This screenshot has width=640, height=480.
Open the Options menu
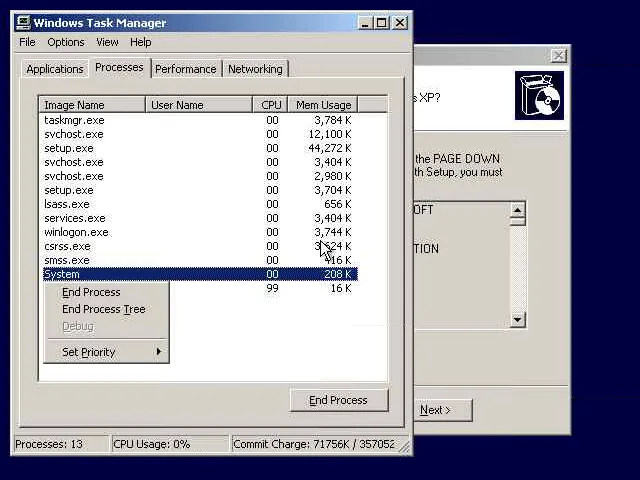click(66, 42)
